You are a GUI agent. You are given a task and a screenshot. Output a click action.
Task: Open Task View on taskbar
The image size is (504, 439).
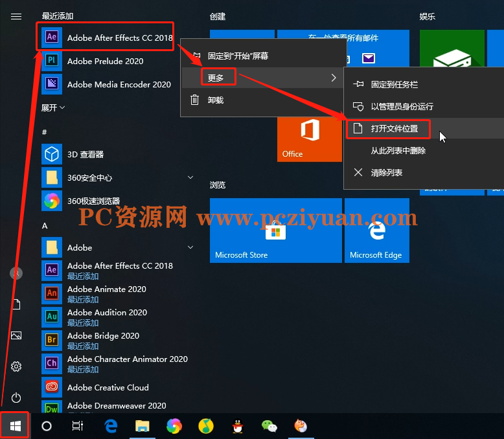click(78, 426)
